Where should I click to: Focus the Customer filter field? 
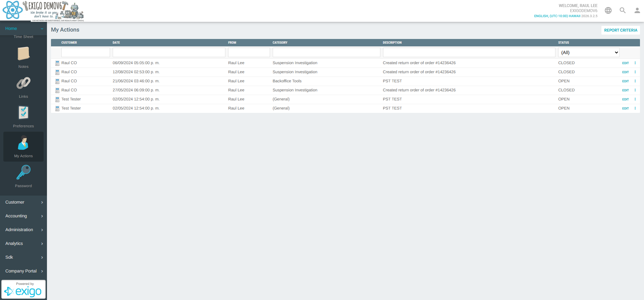86,52
